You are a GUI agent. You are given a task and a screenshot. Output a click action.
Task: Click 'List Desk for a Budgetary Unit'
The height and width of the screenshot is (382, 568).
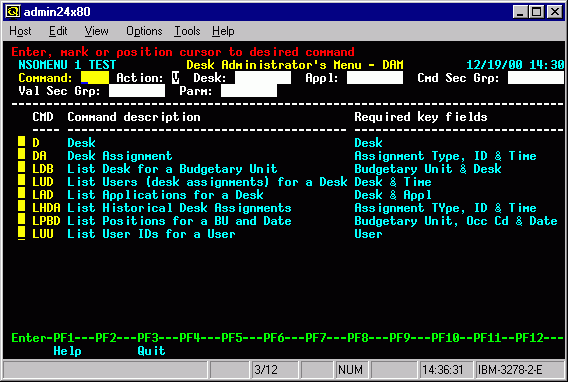coord(172,169)
